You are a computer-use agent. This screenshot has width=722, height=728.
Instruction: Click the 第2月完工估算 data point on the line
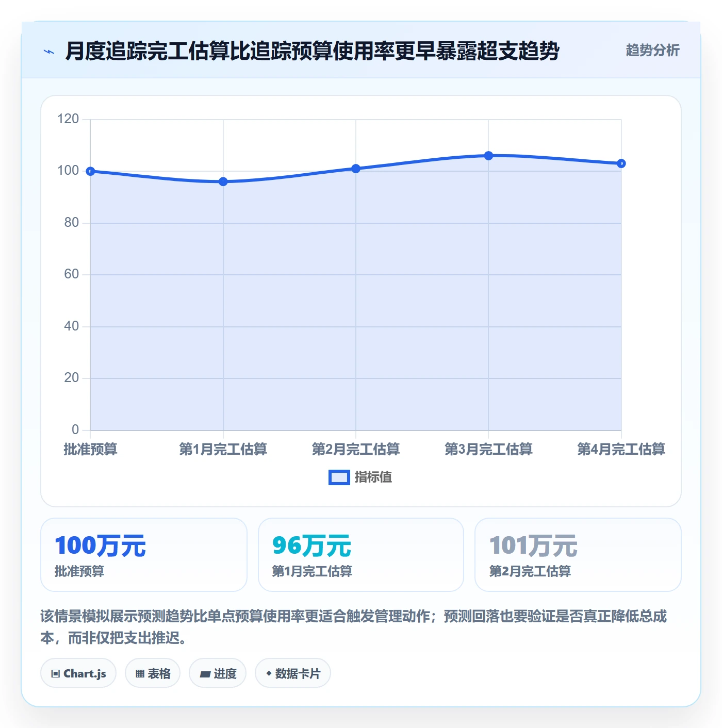click(356, 169)
